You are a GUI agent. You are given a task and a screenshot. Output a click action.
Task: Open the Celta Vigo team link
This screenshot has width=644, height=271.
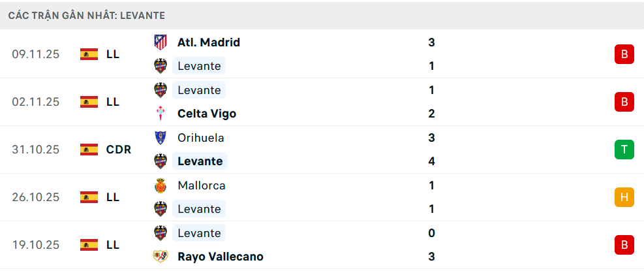point(207,114)
